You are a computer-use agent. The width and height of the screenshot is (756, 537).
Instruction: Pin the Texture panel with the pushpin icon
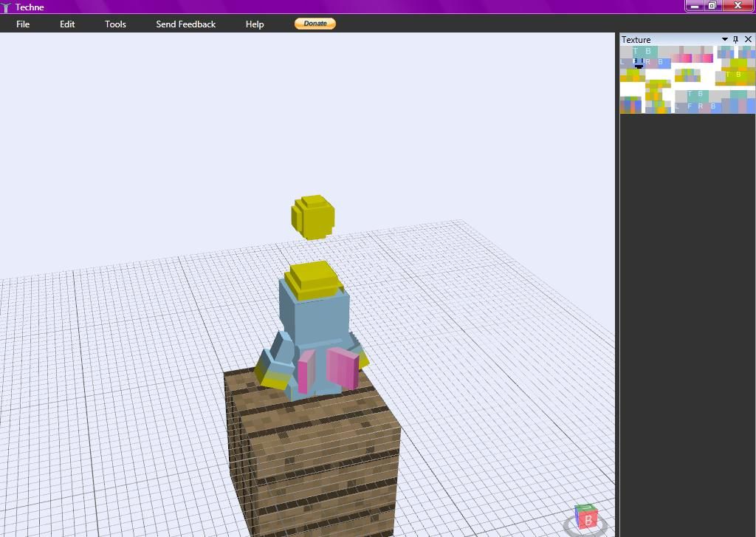736,39
